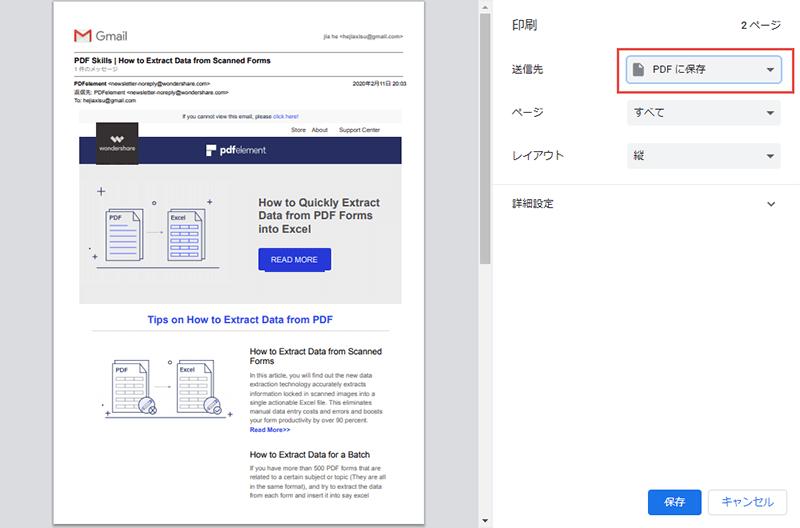This screenshot has height=528, width=800.
Task: Click the Support Center link in email
Action: [x=359, y=130]
